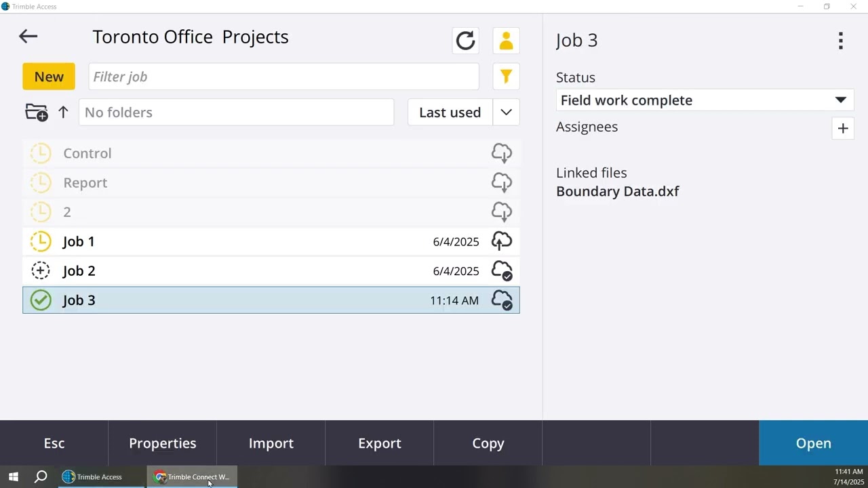868x488 pixels.
Task: Click the Boundary Data.dxf linked file
Action: coord(618,192)
